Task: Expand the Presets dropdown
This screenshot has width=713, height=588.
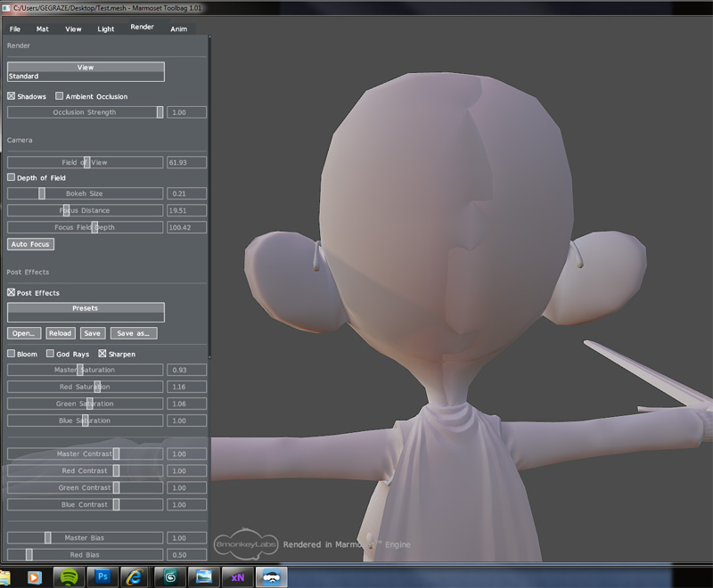Action: point(86,312)
